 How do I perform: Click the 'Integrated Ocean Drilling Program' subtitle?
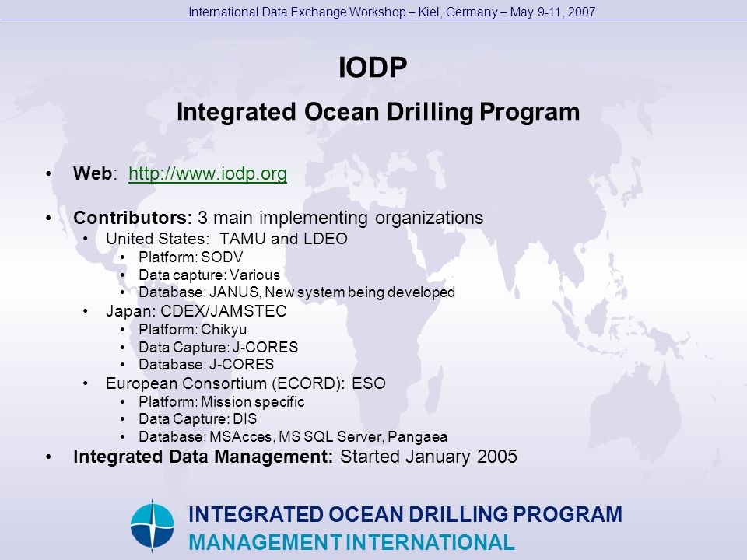click(x=378, y=112)
